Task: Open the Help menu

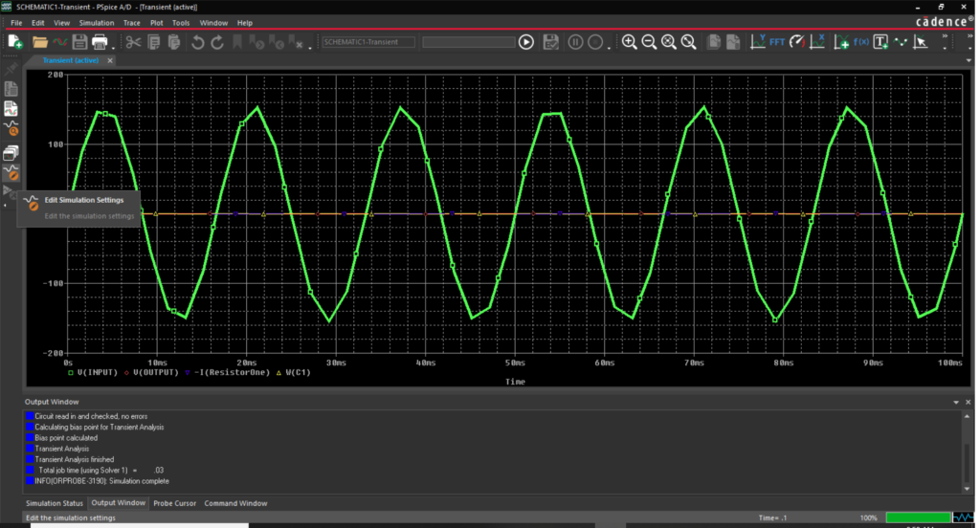Action: [245, 23]
